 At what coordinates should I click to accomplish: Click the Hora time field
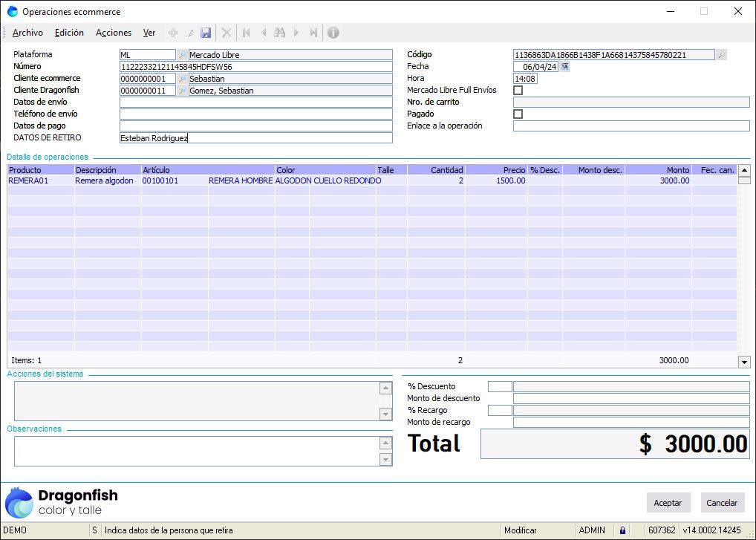coord(525,79)
